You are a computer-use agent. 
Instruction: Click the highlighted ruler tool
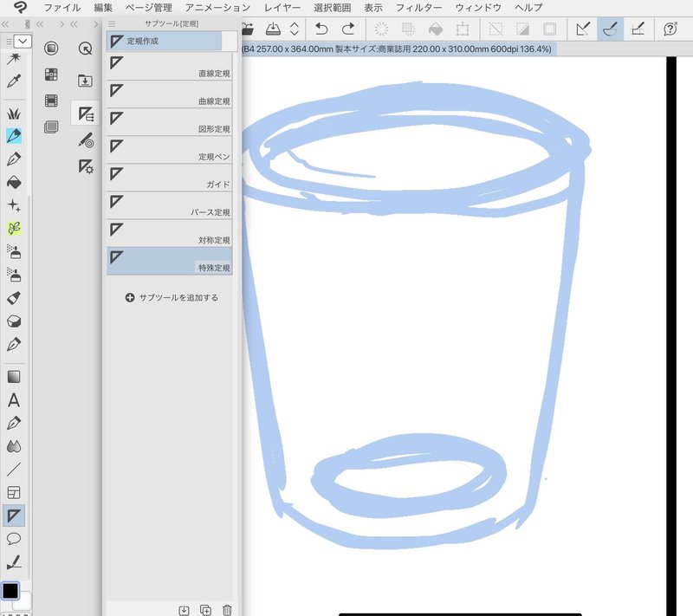[14, 515]
